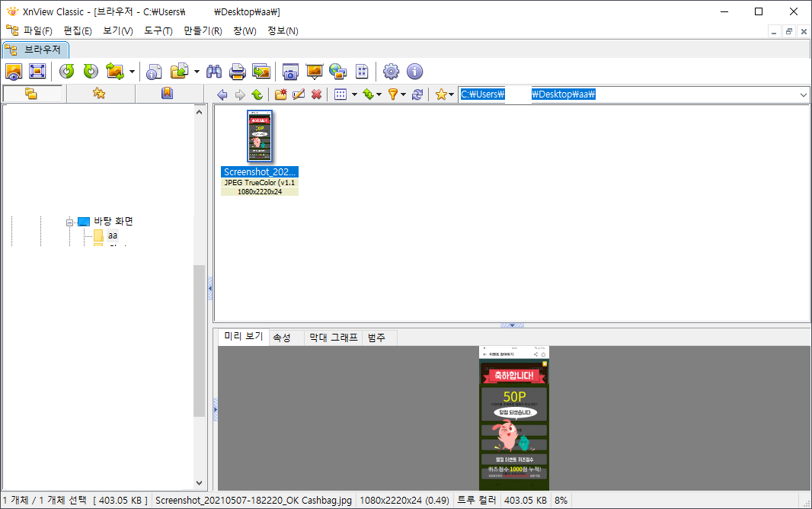Switch to the 미리 보기 tab
The height and width of the screenshot is (509, 812).
coord(244,337)
